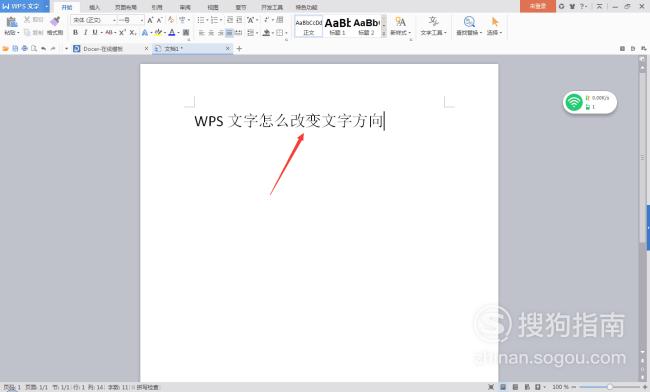Click the clear formatting eraser icon
Viewport: 650px width, 392px height.
tap(171, 20)
